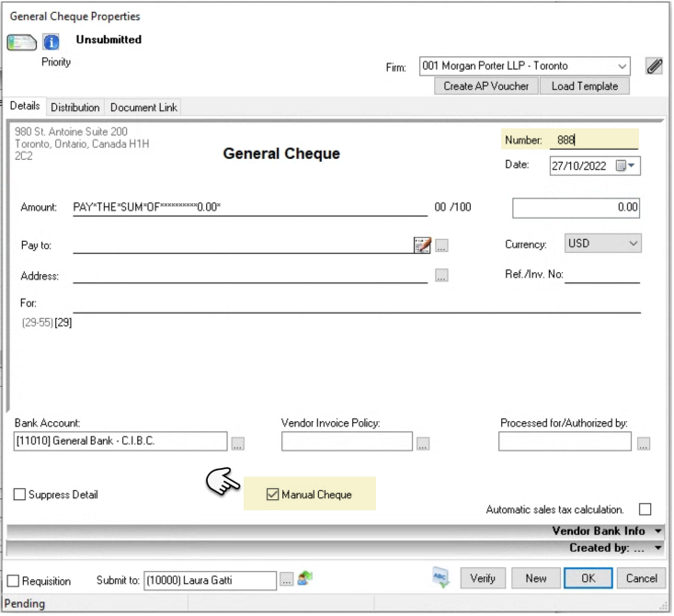Click the cheque status icon beside Unsubmitted

click(x=21, y=42)
